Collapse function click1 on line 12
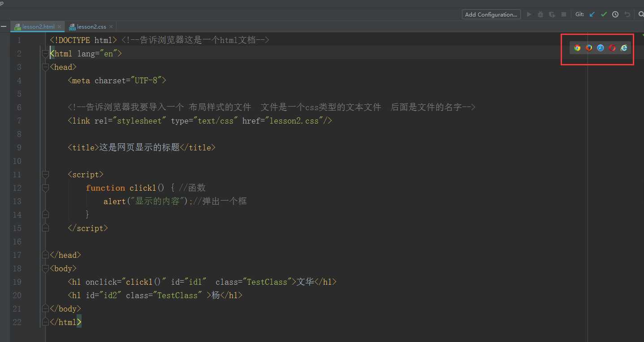 pos(45,188)
